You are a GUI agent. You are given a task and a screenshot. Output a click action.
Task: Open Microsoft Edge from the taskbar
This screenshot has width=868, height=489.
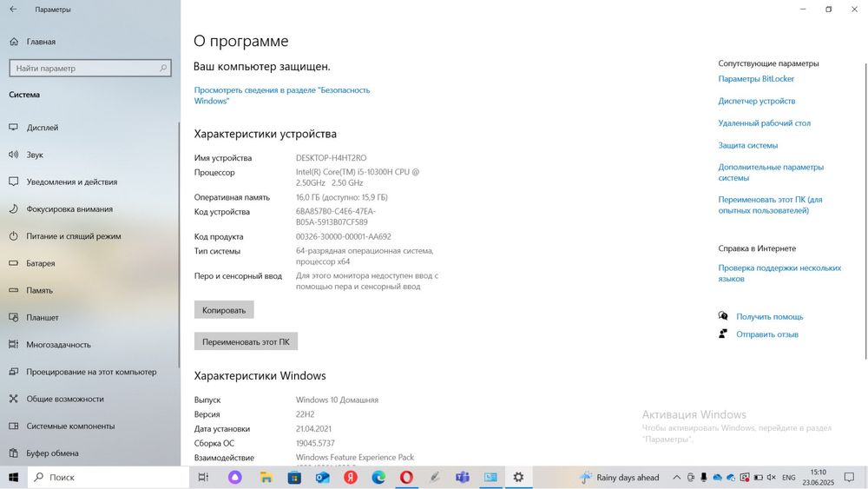click(378, 478)
